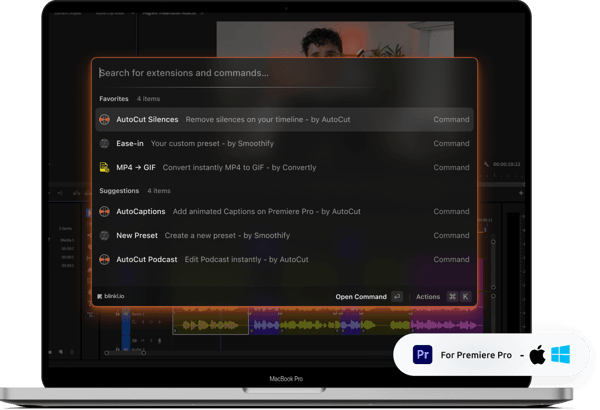Viewport: 600px width, 410px height.
Task: Click the yellow MP4 → GIF icon
Action: pyautogui.click(x=104, y=167)
